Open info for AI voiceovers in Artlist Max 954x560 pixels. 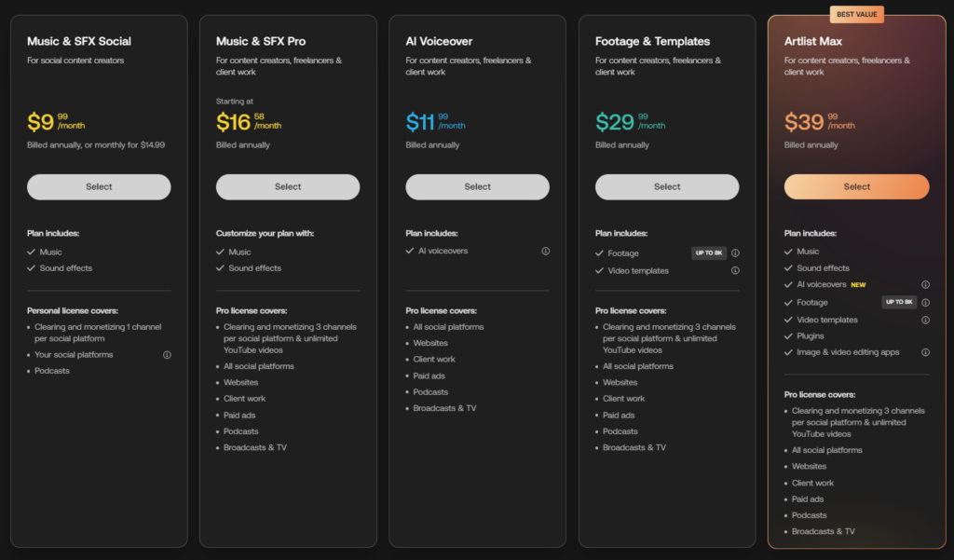[924, 284]
